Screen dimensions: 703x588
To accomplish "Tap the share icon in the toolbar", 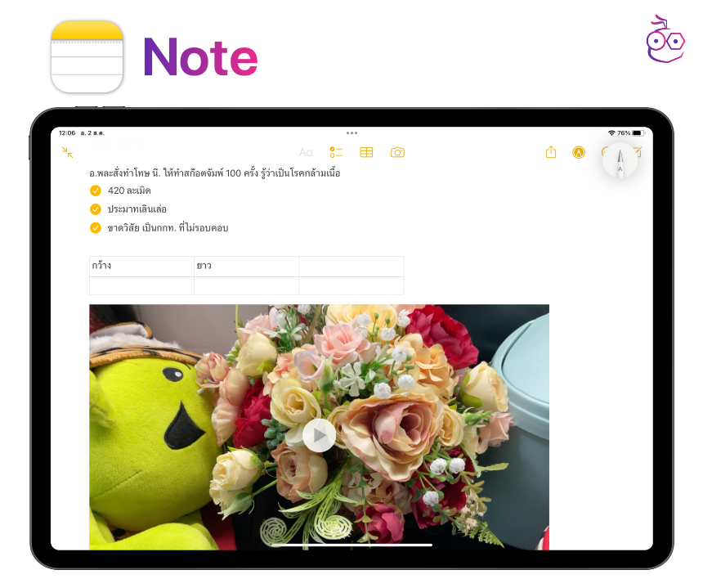I will pos(551,152).
